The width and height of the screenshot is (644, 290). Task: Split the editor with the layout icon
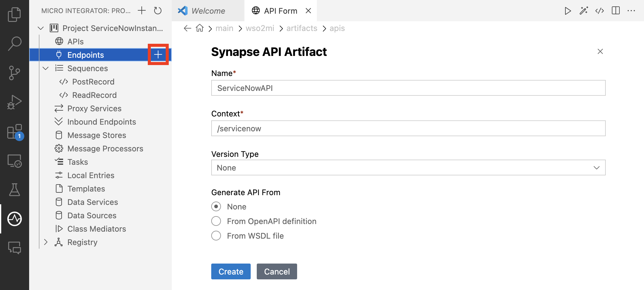[x=616, y=11]
